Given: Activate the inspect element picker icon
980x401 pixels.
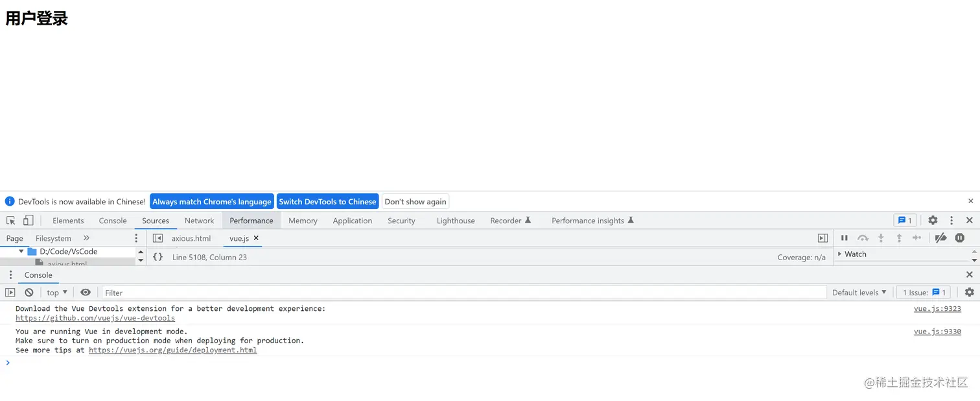Looking at the screenshot, I should coord(11,221).
